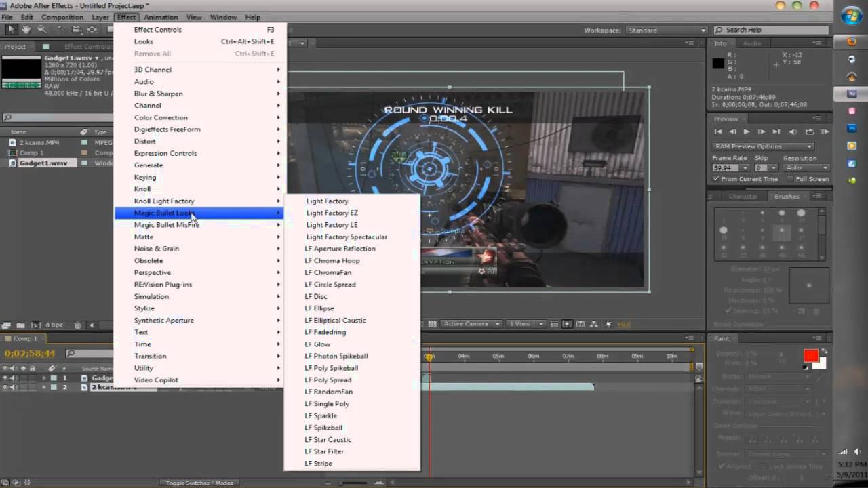Open Workspace Standard dropdown
This screenshot has height=488, width=868.
pos(666,30)
